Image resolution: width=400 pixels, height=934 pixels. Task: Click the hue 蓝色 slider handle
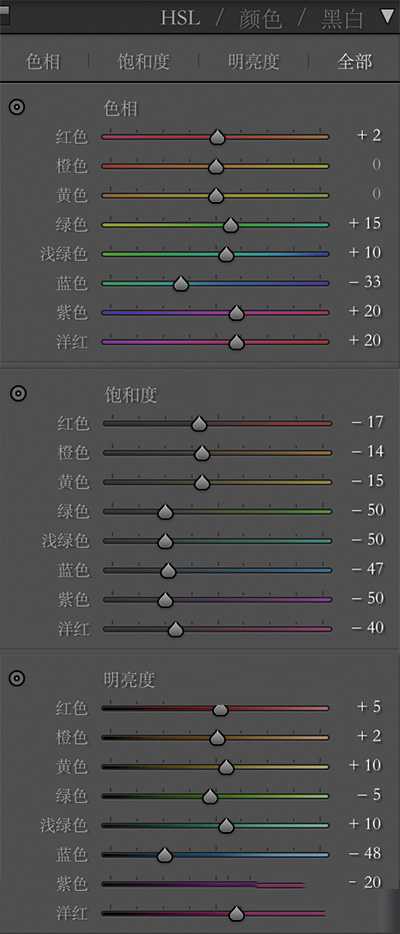[181, 284]
